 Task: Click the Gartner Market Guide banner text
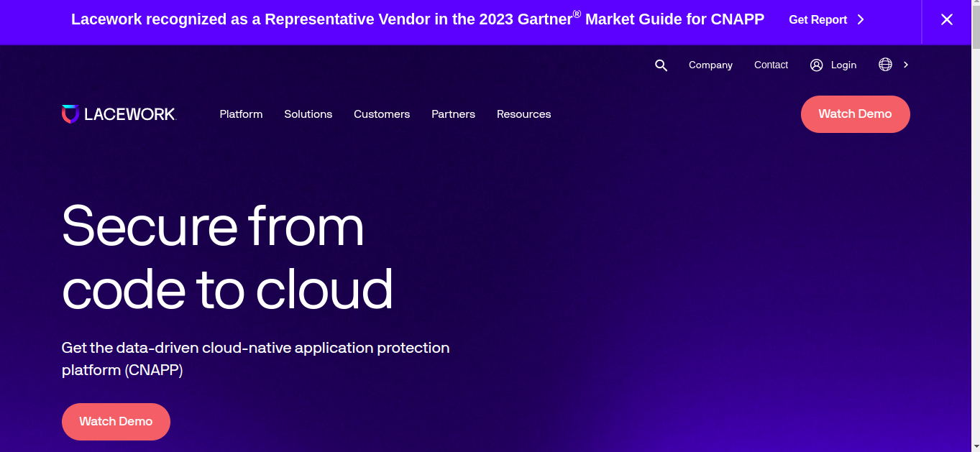coord(417,19)
